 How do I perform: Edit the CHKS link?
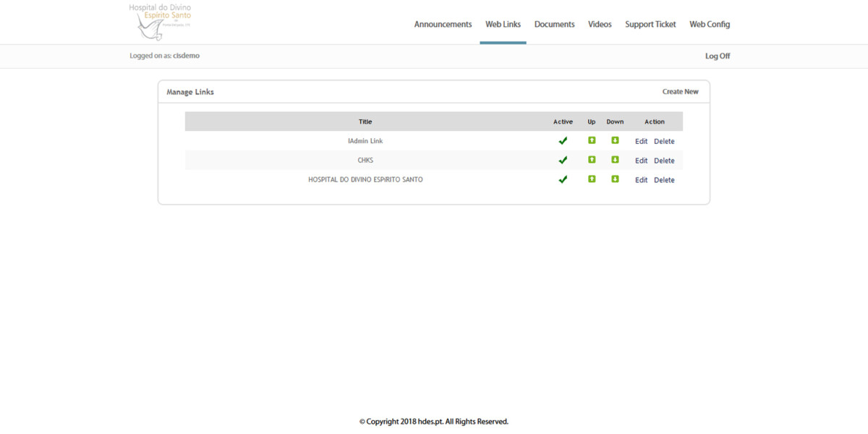click(x=641, y=160)
